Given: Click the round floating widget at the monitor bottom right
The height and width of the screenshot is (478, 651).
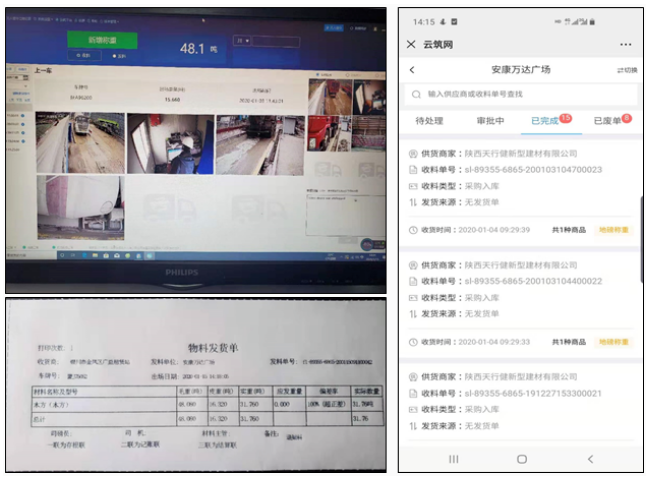Looking at the screenshot, I should tap(367, 245).
